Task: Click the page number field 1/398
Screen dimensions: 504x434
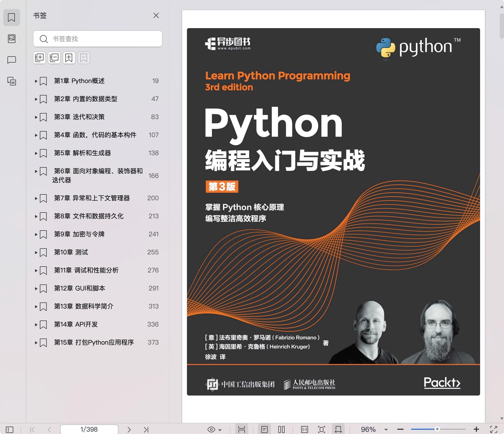Action: coord(89,429)
